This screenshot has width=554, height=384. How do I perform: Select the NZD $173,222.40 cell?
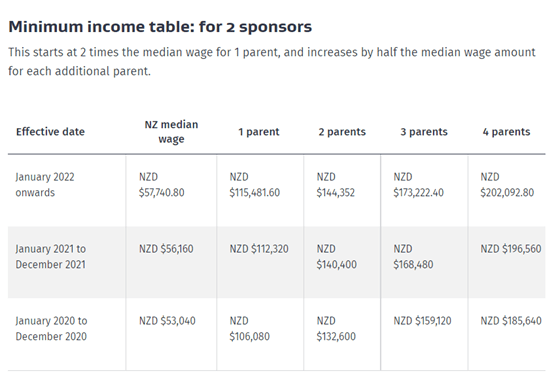[419, 185]
